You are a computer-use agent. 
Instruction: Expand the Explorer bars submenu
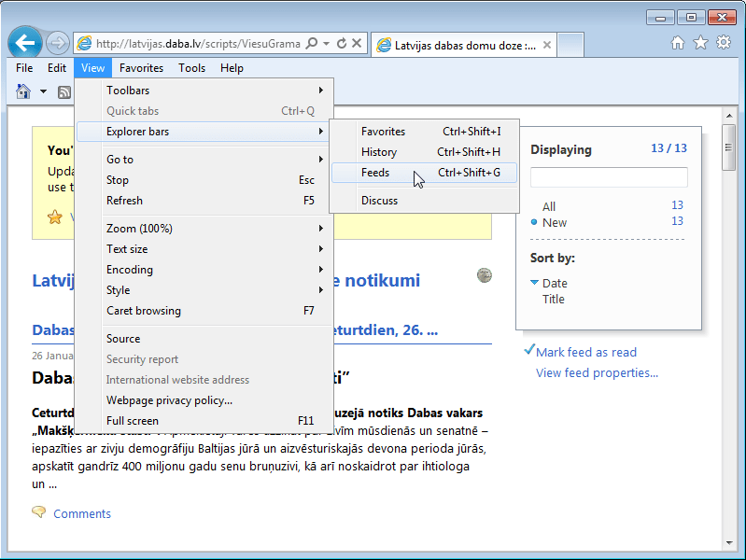tap(204, 132)
